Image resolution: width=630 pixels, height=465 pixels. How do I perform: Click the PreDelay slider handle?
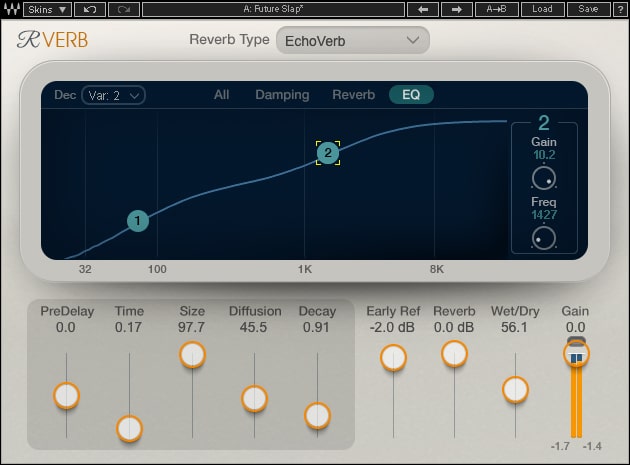coord(66,396)
